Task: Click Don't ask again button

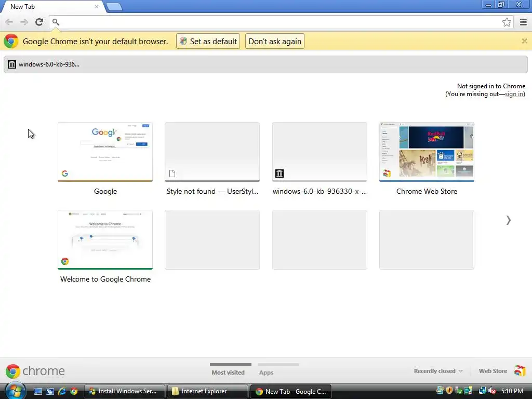Action: [275, 41]
